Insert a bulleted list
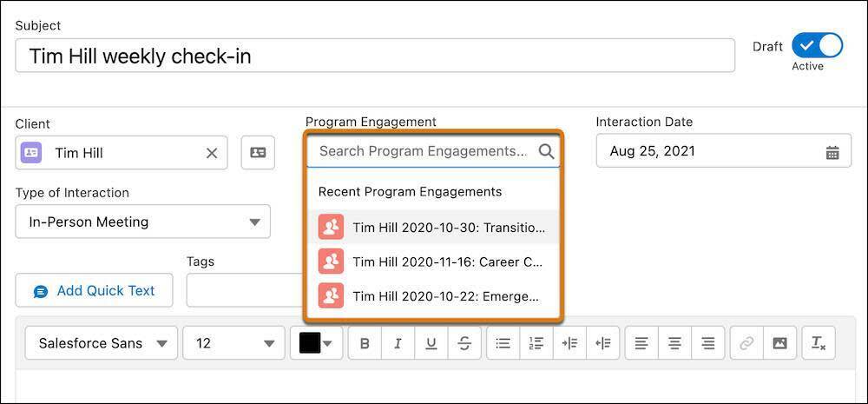 (x=503, y=343)
